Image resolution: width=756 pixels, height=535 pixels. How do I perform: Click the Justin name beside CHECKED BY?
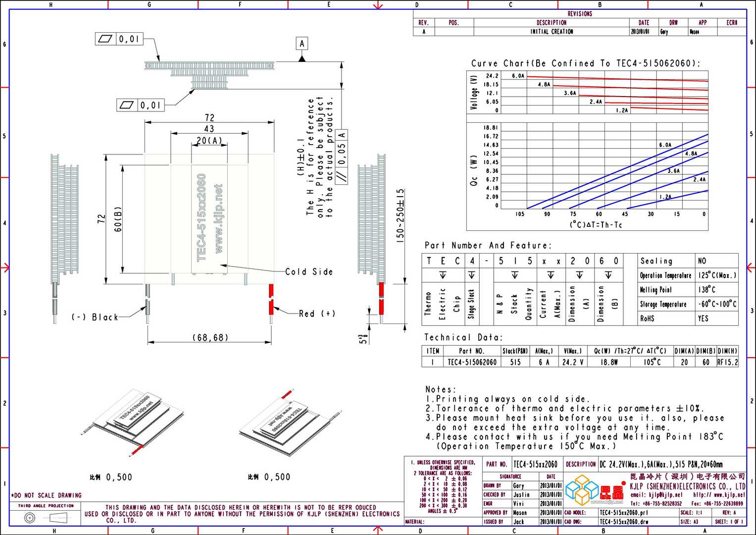pyautogui.click(x=521, y=494)
